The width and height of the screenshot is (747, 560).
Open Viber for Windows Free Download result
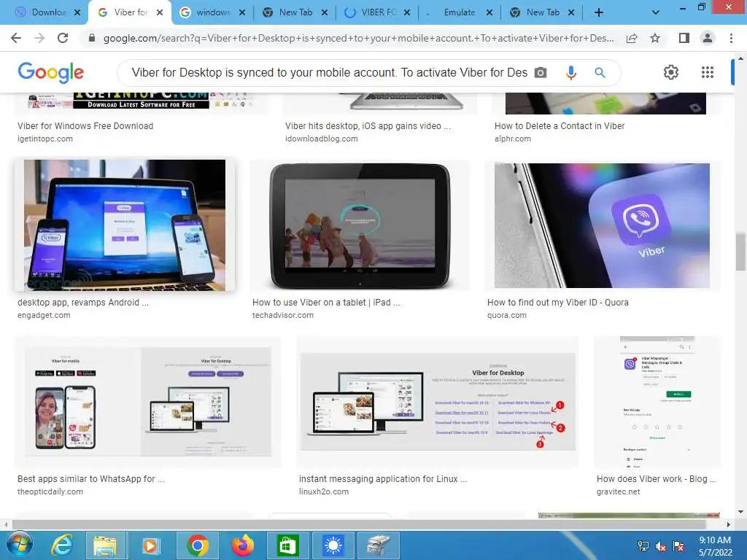point(85,126)
